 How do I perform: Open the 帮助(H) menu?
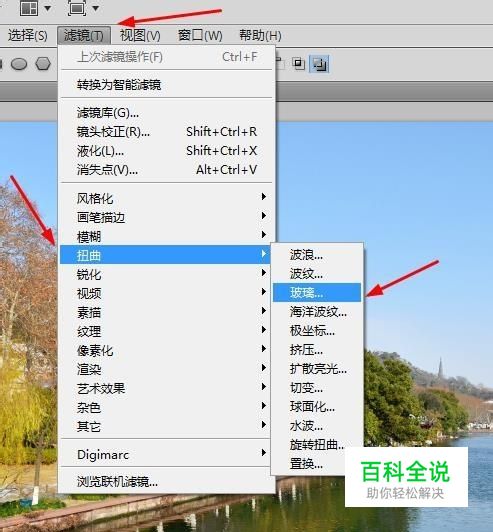coord(260,35)
